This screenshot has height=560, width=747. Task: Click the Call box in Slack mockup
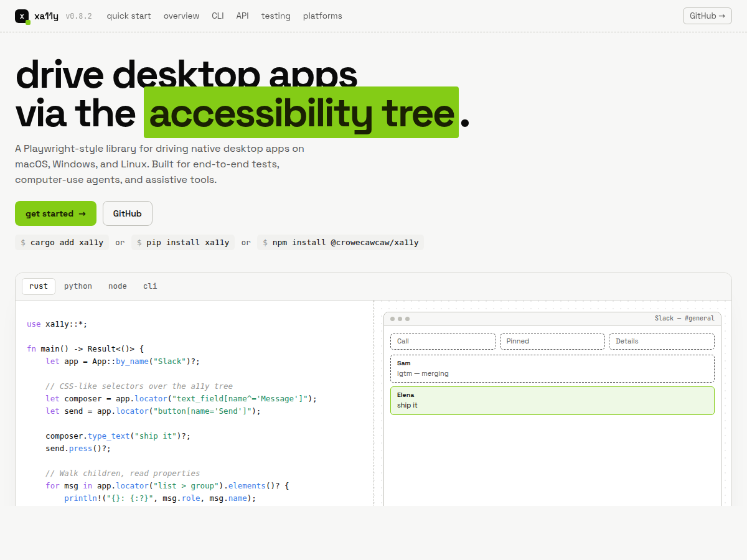443,342
